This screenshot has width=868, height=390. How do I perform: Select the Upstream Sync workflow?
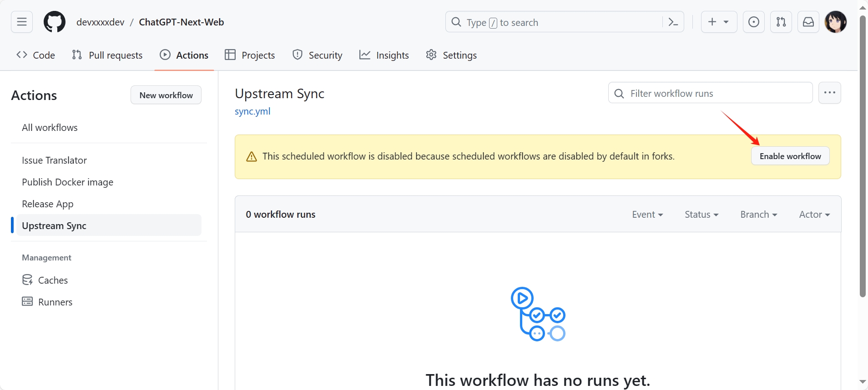[109, 225]
